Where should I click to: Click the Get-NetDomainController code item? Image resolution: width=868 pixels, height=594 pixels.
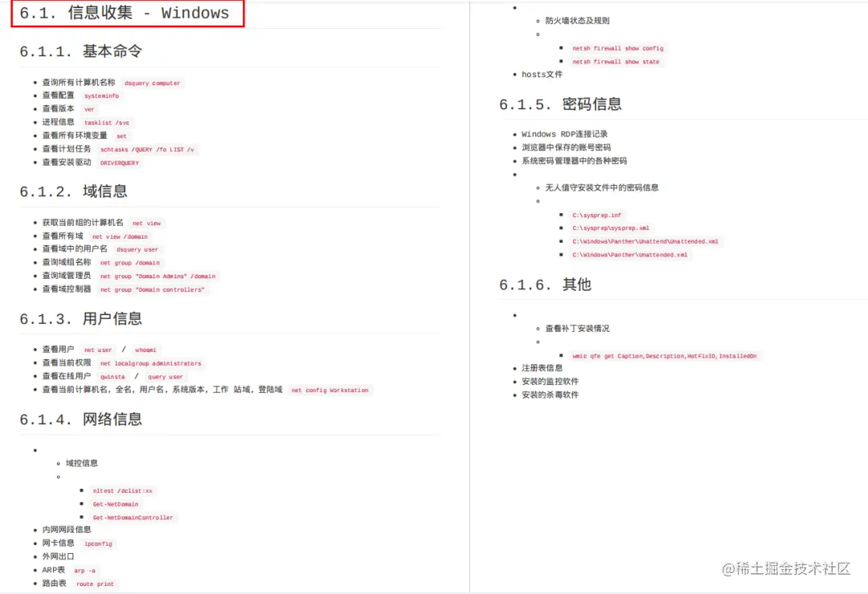(x=133, y=518)
